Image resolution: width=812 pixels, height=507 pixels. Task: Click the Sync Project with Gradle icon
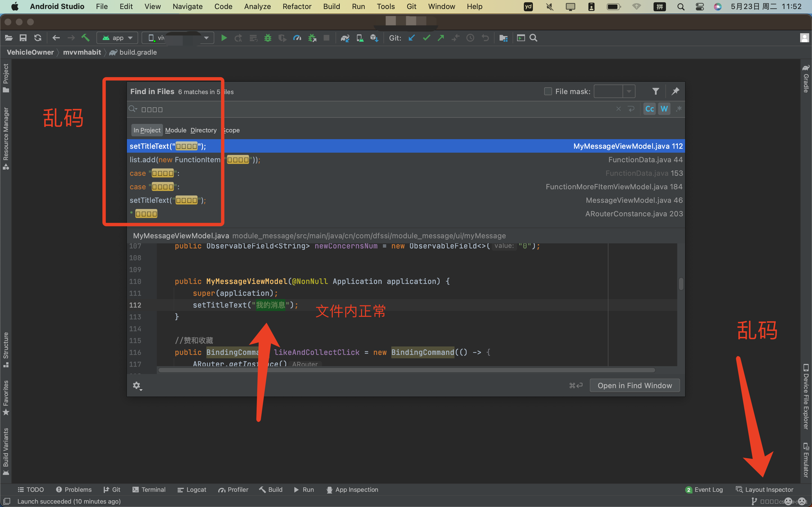click(345, 38)
